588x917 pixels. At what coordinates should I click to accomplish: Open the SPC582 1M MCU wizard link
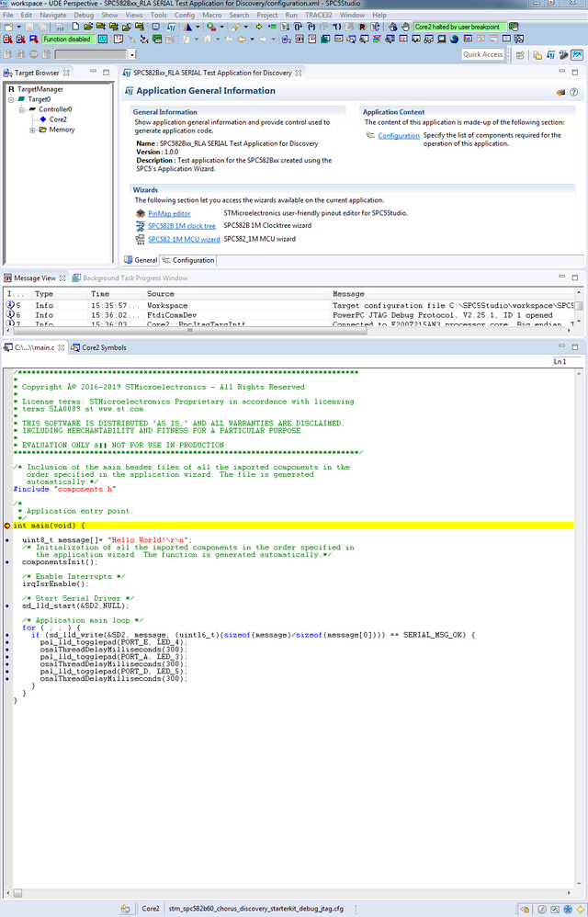coord(184,239)
